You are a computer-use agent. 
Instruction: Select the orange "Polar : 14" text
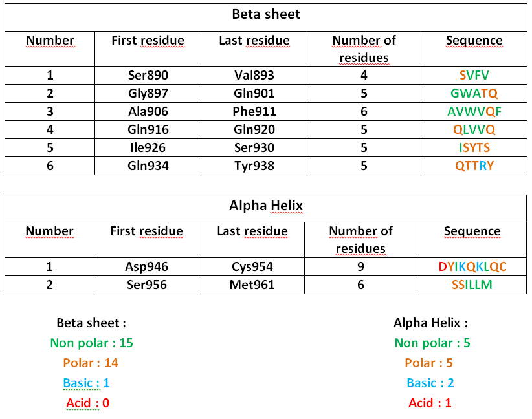91,363
